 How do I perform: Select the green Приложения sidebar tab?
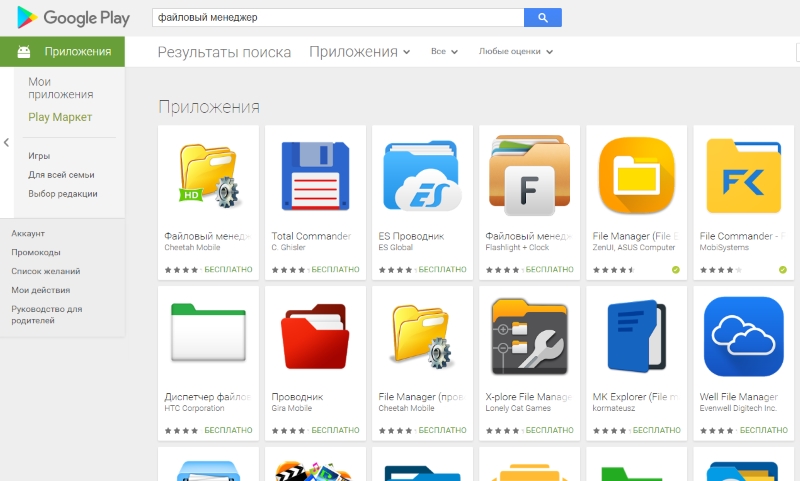click(62, 52)
